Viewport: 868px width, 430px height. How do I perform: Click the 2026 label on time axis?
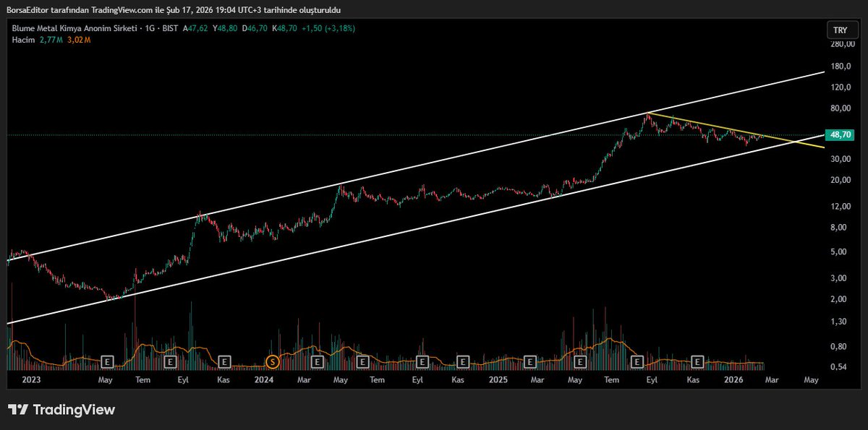(x=733, y=379)
